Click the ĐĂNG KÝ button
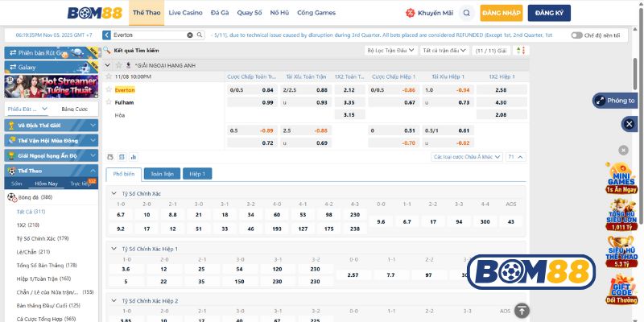644x322 pixels. 549,14
